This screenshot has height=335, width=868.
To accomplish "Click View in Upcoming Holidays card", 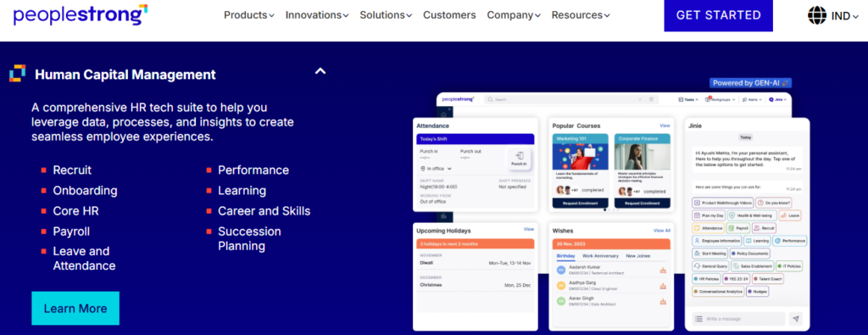I will pos(529,229).
